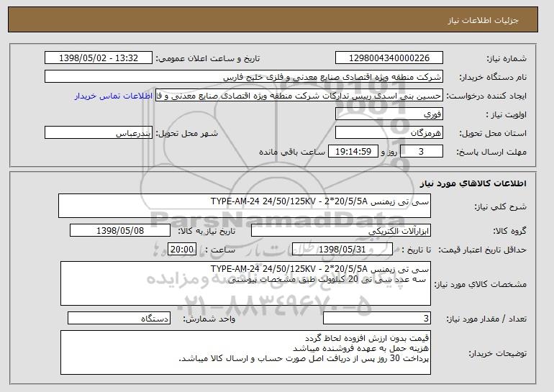Click the request creator field حسین بنی اسدی

[x=299, y=96]
